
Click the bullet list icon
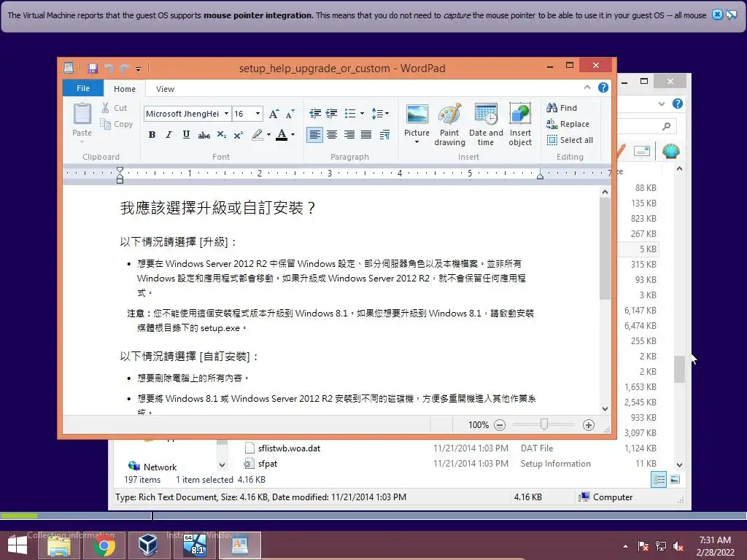[x=350, y=113]
